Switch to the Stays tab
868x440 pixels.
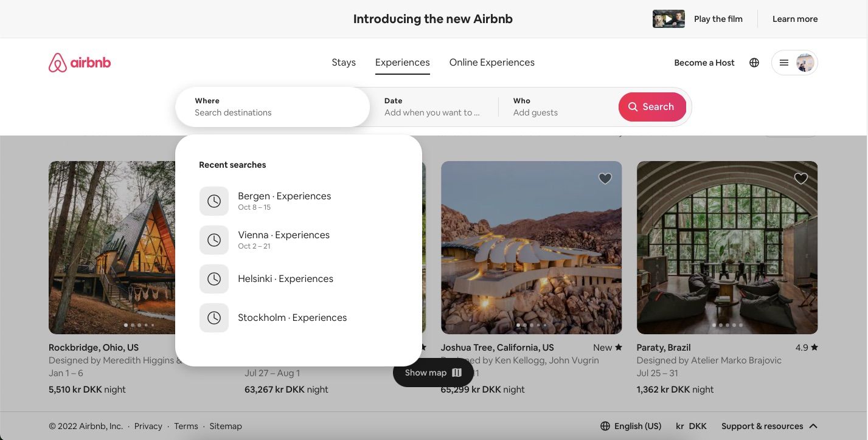[344, 62]
